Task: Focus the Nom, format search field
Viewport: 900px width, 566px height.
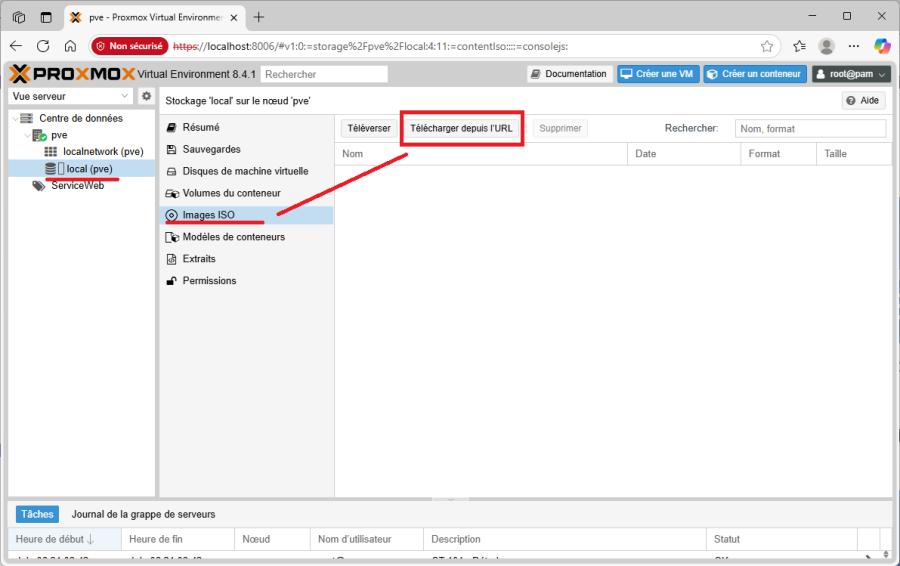Action: coord(810,129)
